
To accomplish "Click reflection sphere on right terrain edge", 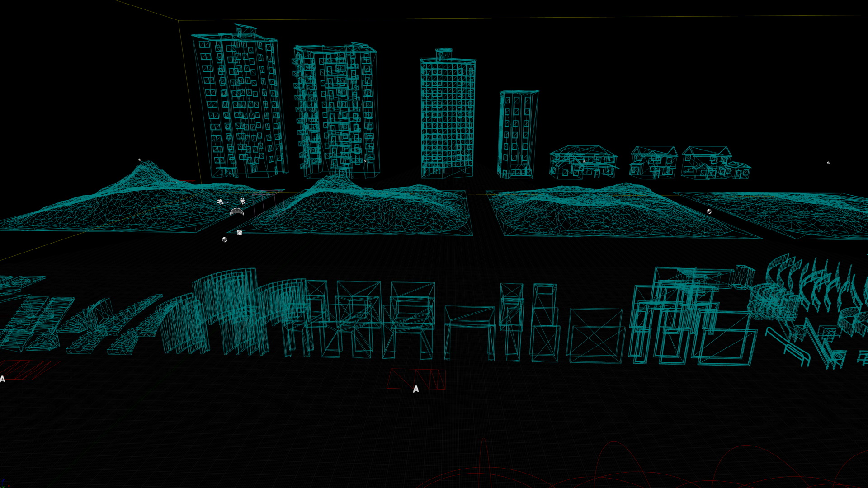I will click(x=709, y=211).
